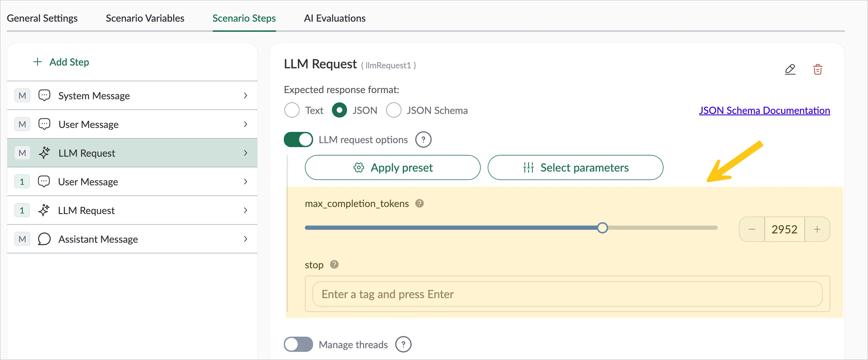The height and width of the screenshot is (360, 868).
Task: Click the Add Step button
Action: click(x=61, y=62)
